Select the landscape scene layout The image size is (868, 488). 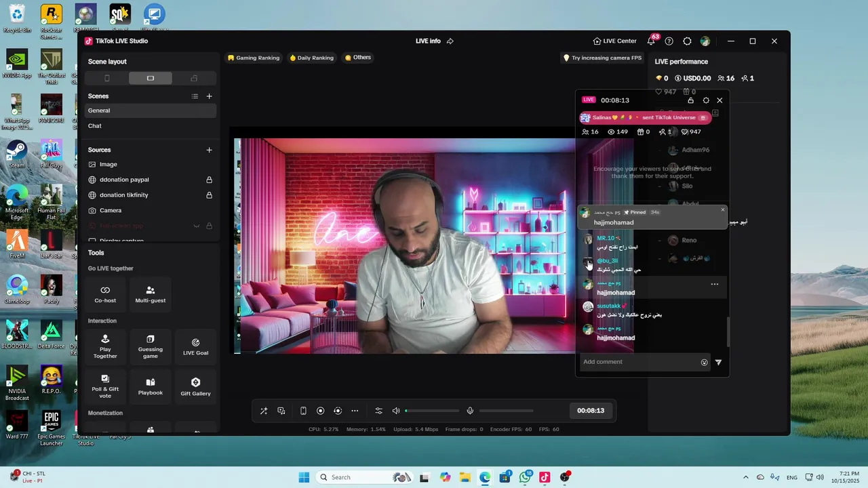(x=151, y=78)
